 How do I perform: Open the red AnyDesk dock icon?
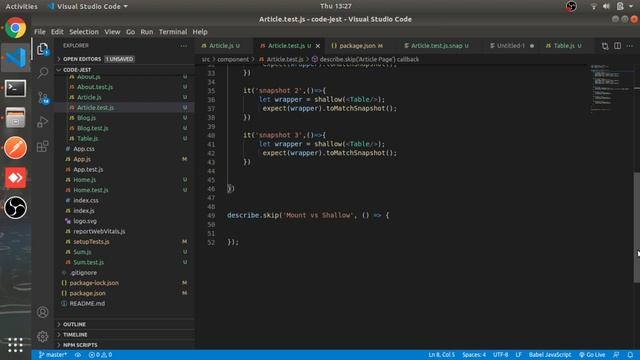coord(16,178)
